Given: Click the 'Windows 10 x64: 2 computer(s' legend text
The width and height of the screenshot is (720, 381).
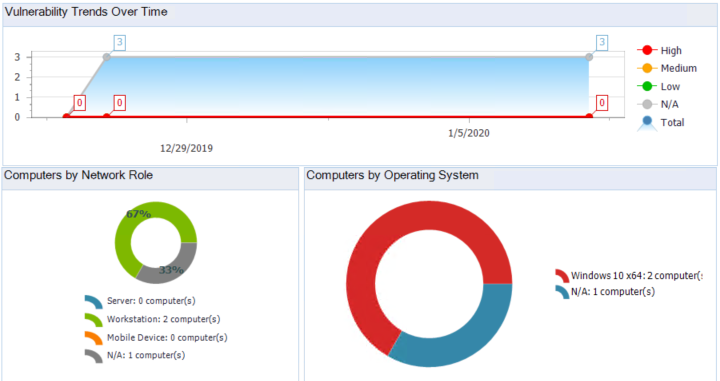Looking at the screenshot, I should pyautogui.click(x=636, y=276).
